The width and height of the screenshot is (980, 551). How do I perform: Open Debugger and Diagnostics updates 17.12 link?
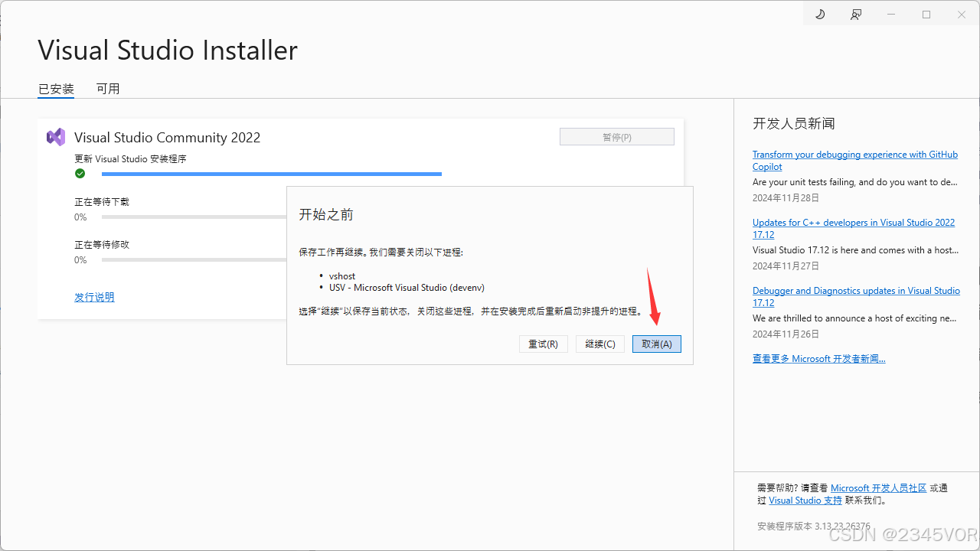pyautogui.click(x=856, y=296)
